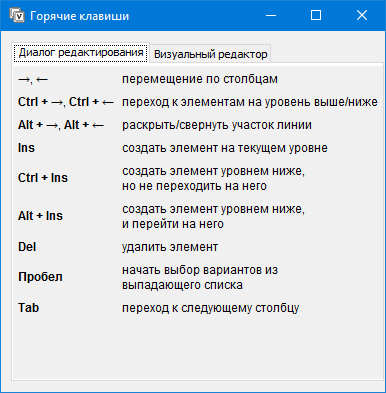Click 'удалить элемент' description
Image resolution: width=386 pixels, height=393 pixels.
pyautogui.click(x=170, y=247)
